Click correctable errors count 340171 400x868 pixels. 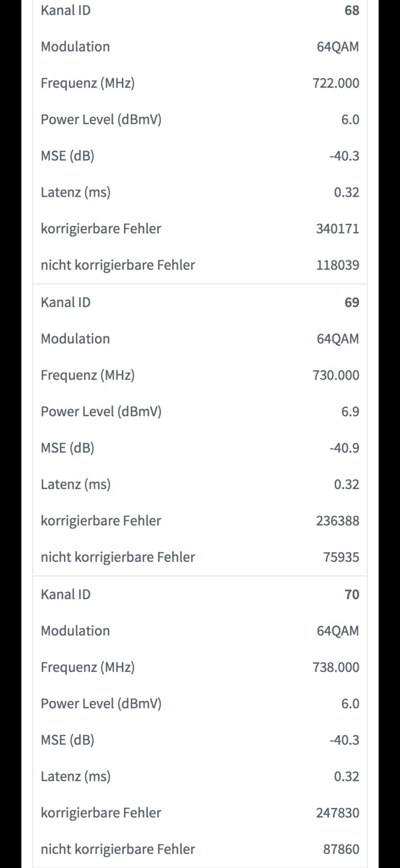(x=337, y=229)
